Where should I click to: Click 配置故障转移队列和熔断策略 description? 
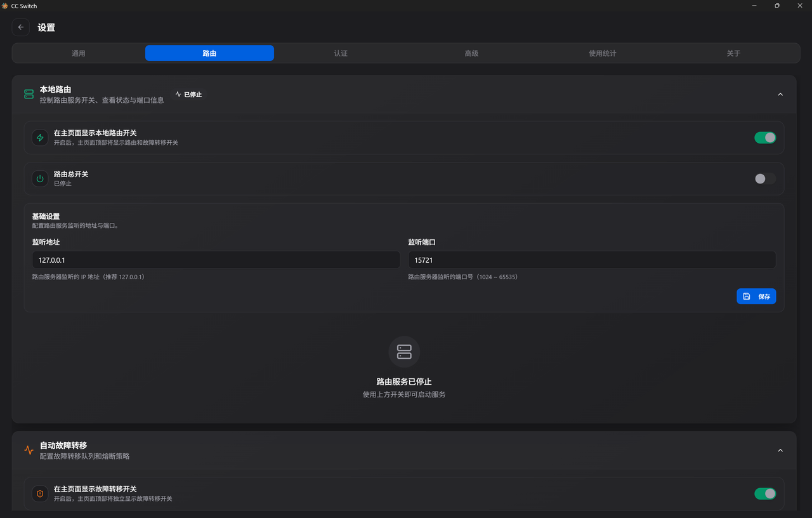point(85,456)
